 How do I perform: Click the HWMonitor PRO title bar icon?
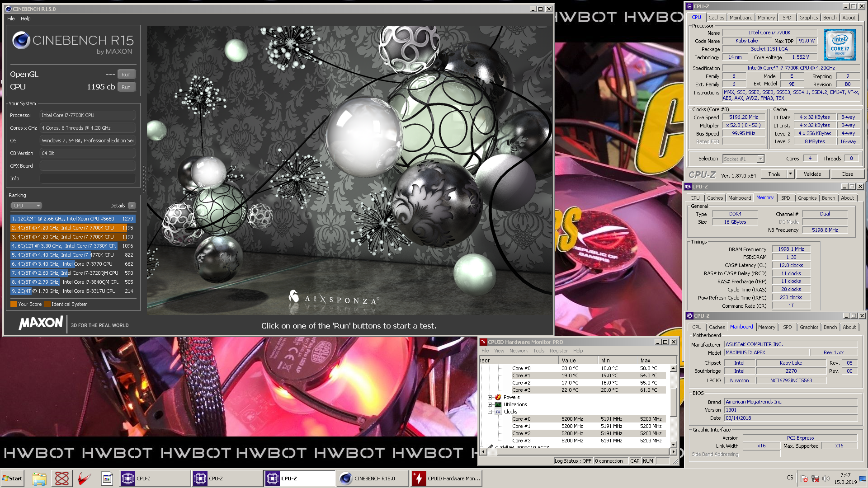(x=483, y=342)
